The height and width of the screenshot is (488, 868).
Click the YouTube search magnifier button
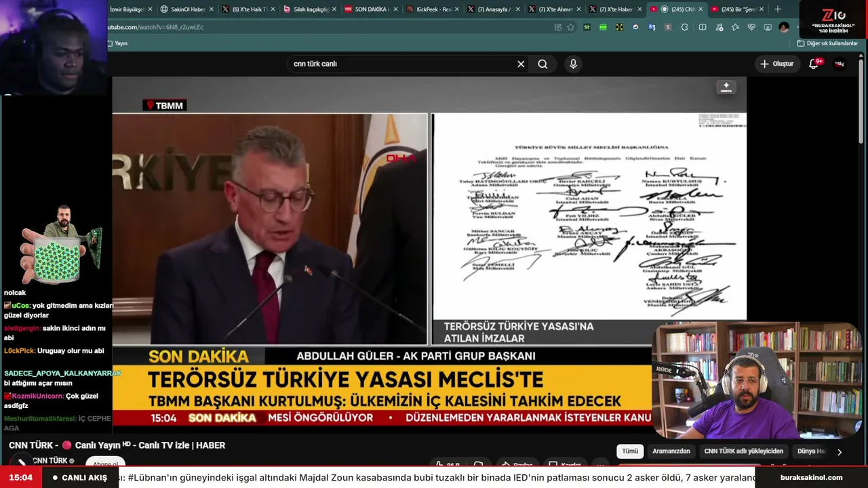click(542, 64)
